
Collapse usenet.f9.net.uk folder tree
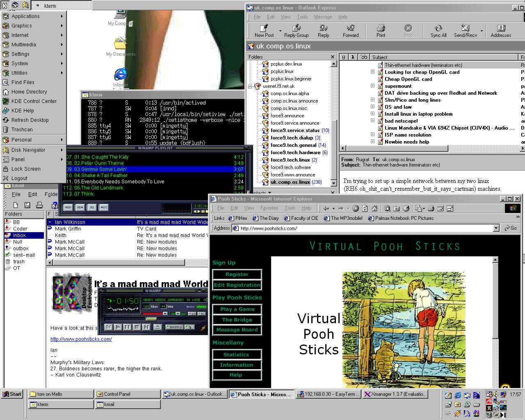250,86
